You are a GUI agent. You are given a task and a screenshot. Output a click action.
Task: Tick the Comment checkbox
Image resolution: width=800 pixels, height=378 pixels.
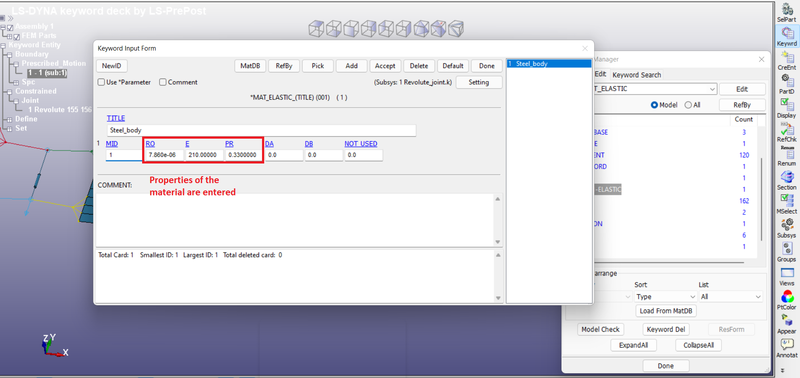pos(163,82)
